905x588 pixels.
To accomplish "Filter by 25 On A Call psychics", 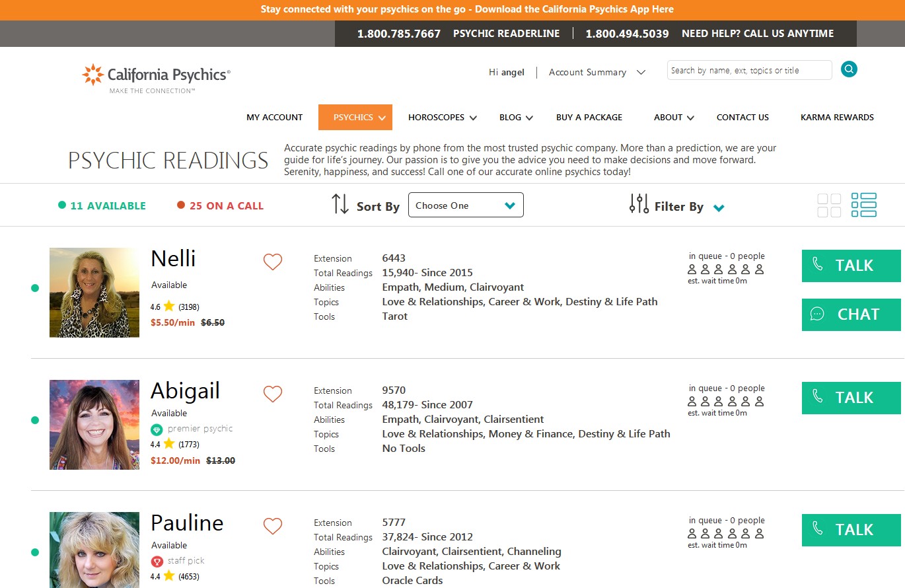I will [x=227, y=205].
